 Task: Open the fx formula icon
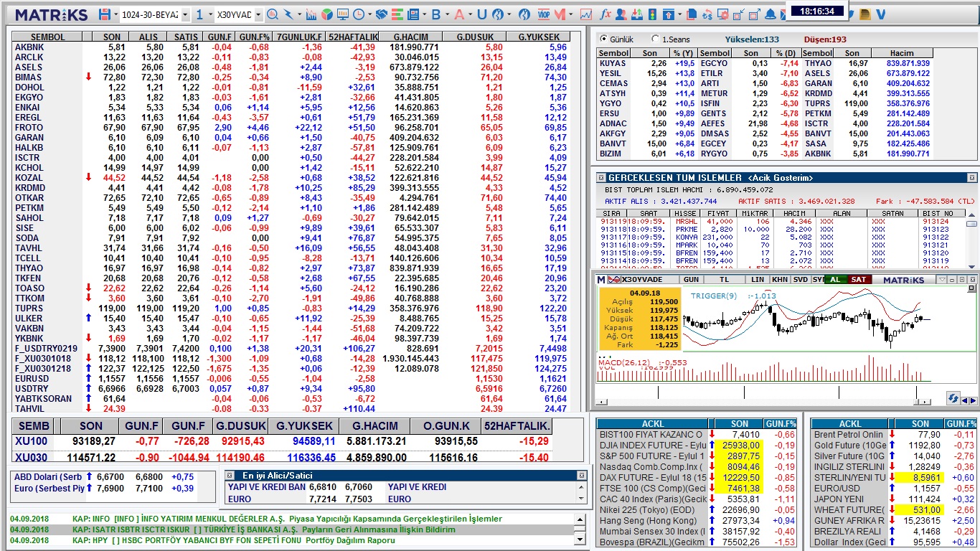(x=605, y=14)
